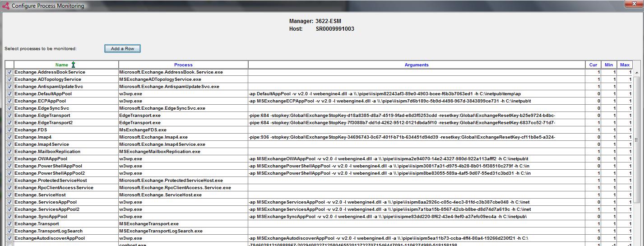The height and width of the screenshot is (246, 644).
Task: Uncheck the Exchange.FDS row checkbox
Action: pos(9,130)
